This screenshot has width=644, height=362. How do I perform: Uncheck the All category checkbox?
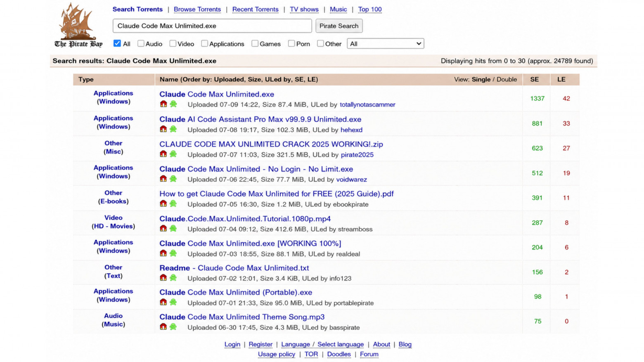117,43
